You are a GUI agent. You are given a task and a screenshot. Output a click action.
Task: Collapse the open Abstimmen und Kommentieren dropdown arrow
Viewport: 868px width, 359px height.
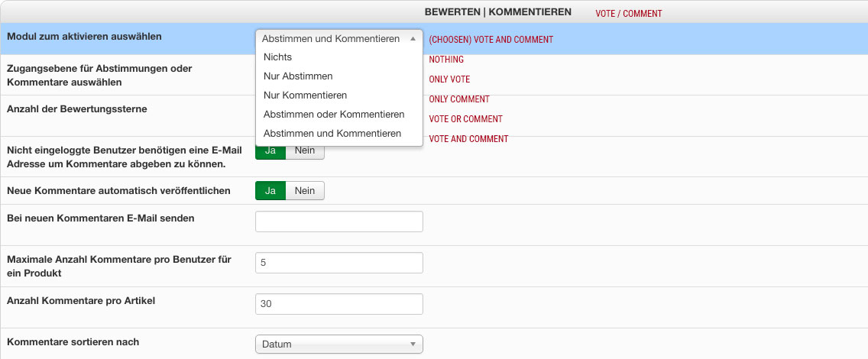click(413, 38)
